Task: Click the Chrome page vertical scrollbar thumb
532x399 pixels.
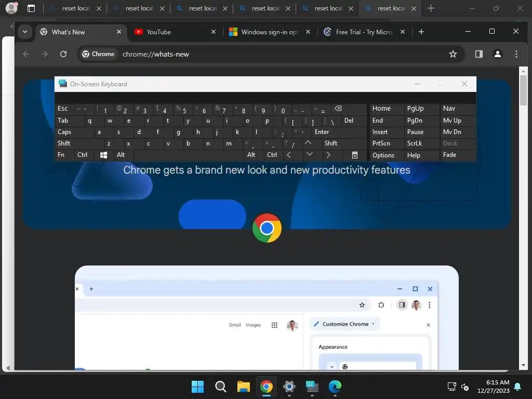Action: [x=523, y=90]
